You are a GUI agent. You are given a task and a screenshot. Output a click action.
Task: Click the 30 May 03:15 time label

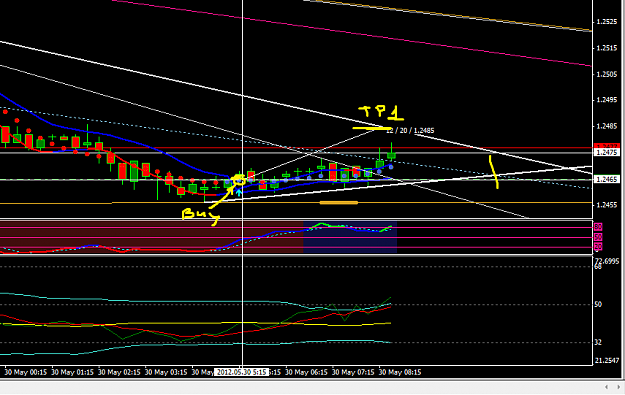(x=166, y=372)
